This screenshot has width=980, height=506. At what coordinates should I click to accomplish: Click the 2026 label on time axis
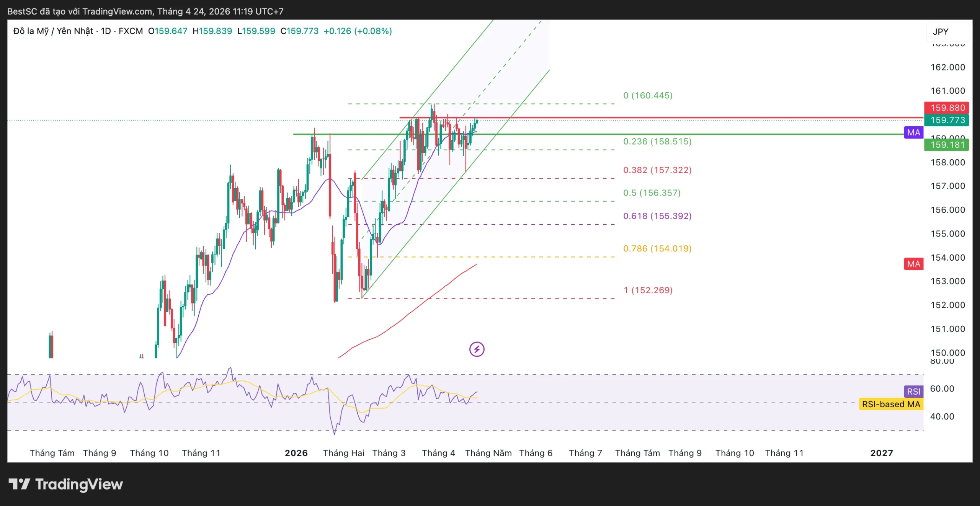tap(296, 453)
